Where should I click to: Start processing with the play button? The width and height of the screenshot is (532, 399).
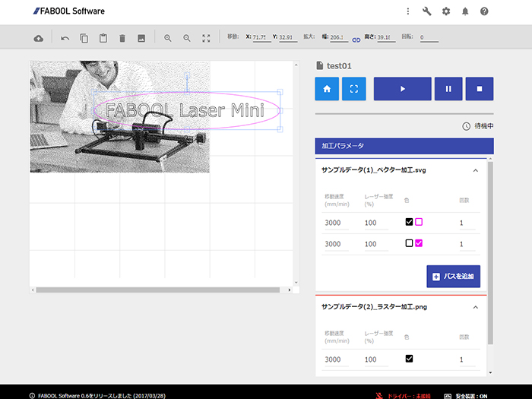click(402, 89)
